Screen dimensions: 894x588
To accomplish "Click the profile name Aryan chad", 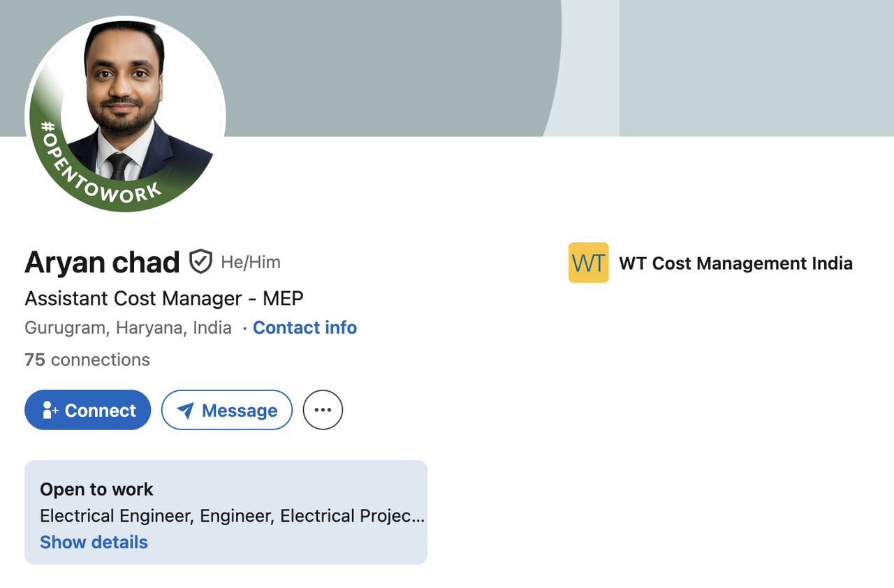I will coord(102,263).
